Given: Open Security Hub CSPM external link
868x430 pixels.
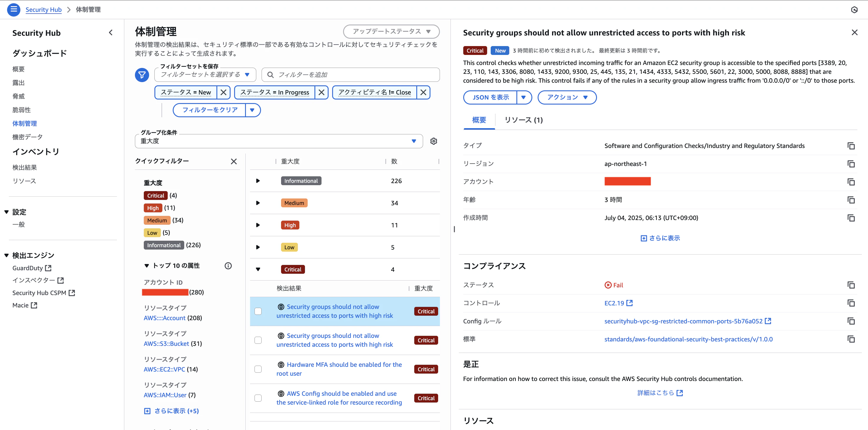Looking at the screenshot, I should coord(43,293).
